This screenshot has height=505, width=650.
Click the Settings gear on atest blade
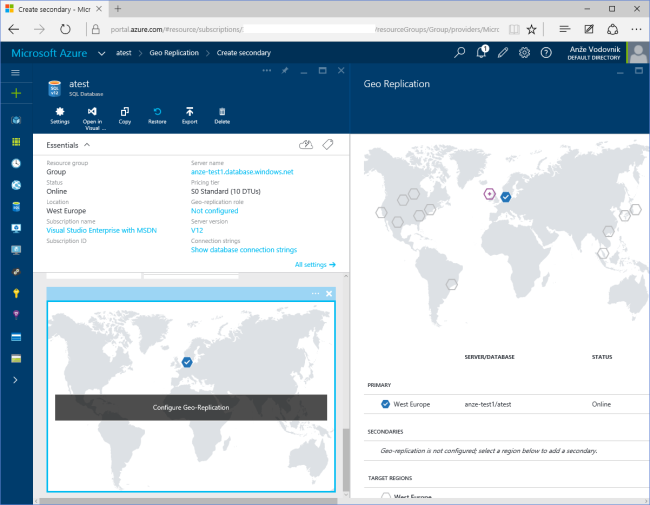coord(60,116)
